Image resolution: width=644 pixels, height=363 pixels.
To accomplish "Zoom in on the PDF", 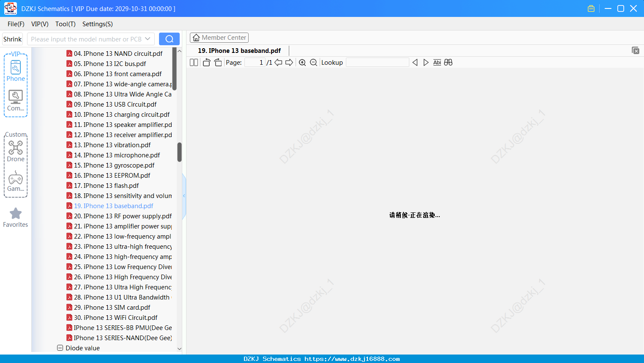I will pyautogui.click(x=302, y=63).
